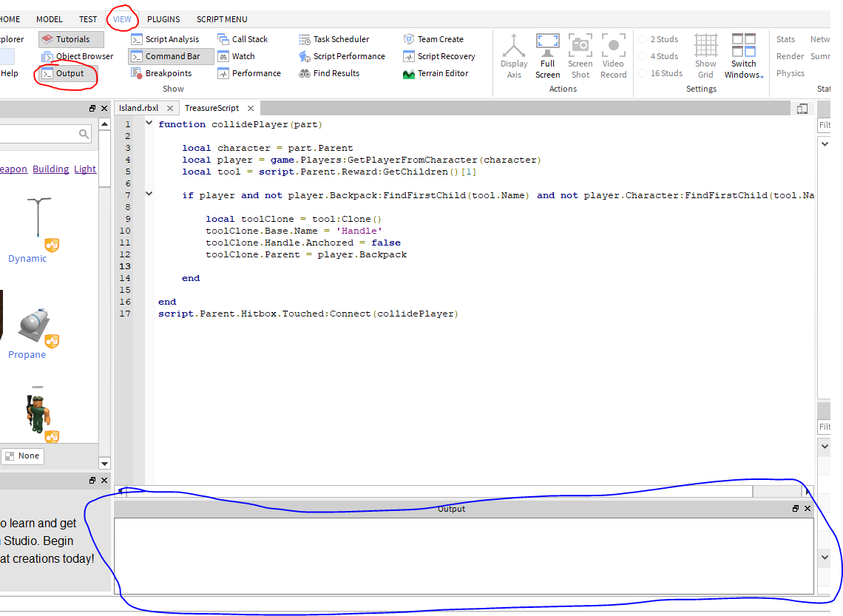Take a Screen Shot

pyautogui.click(x=580, y=56)
